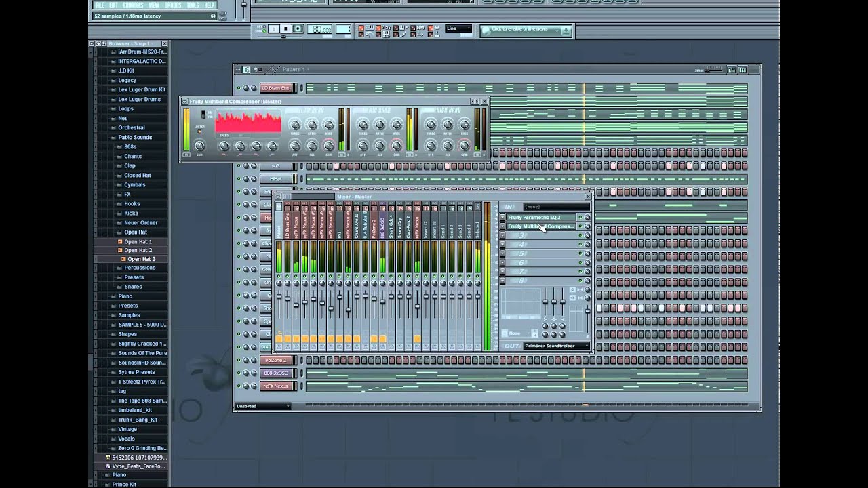Screen dimensions: 868x488
Task: Open the 808s folder in browser
Action: click(130, 146)
